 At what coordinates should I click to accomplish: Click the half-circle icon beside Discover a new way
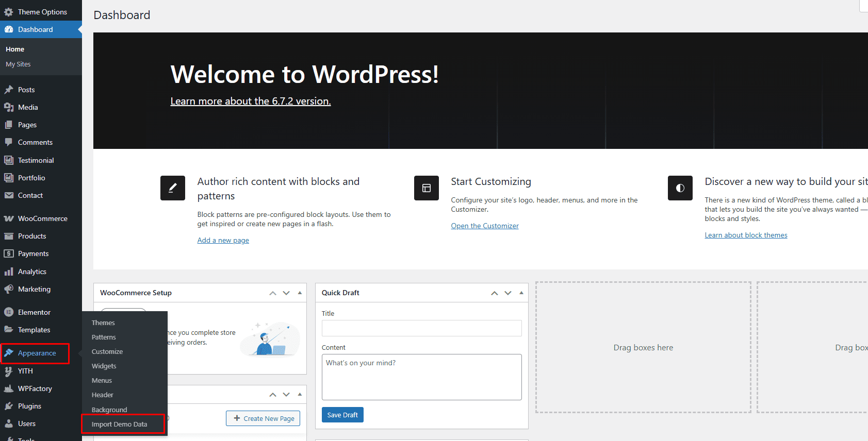point(680,188)
